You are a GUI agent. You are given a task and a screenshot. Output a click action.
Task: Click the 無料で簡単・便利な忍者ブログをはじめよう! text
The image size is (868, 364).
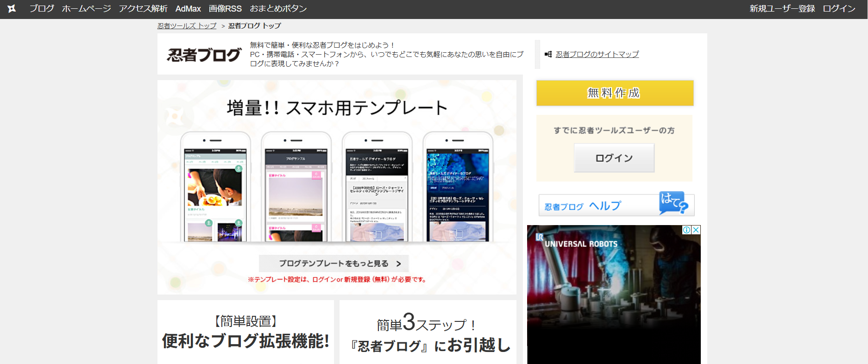point(322,45)
